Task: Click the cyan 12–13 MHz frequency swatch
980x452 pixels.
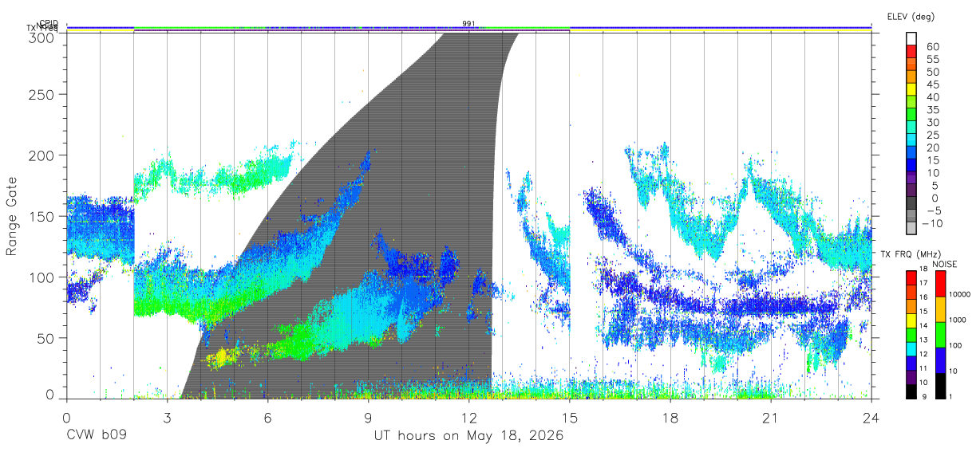Action: point(911,348)
